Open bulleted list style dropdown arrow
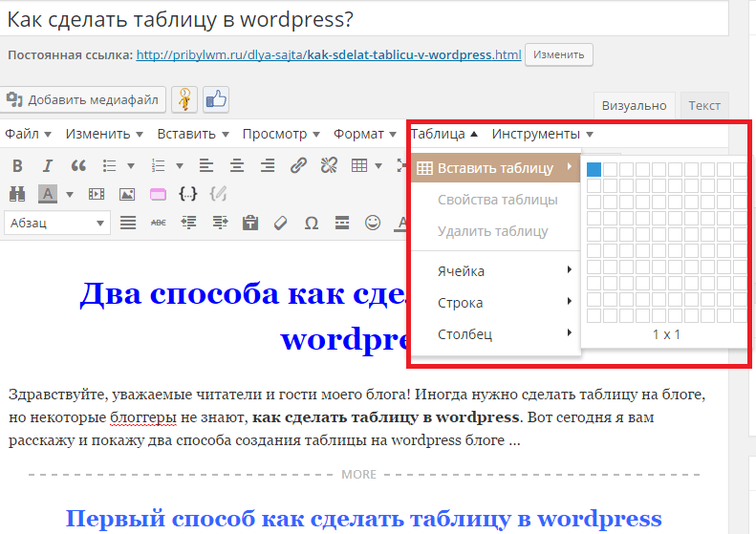756x534 pixels. pyautogui.click(x=131, y=166)
